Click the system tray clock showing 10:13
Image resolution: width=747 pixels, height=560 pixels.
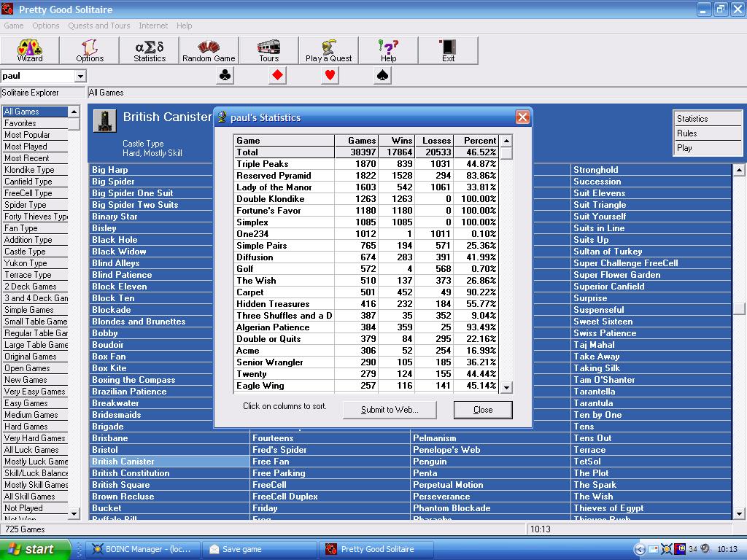[x=727, y=550]
